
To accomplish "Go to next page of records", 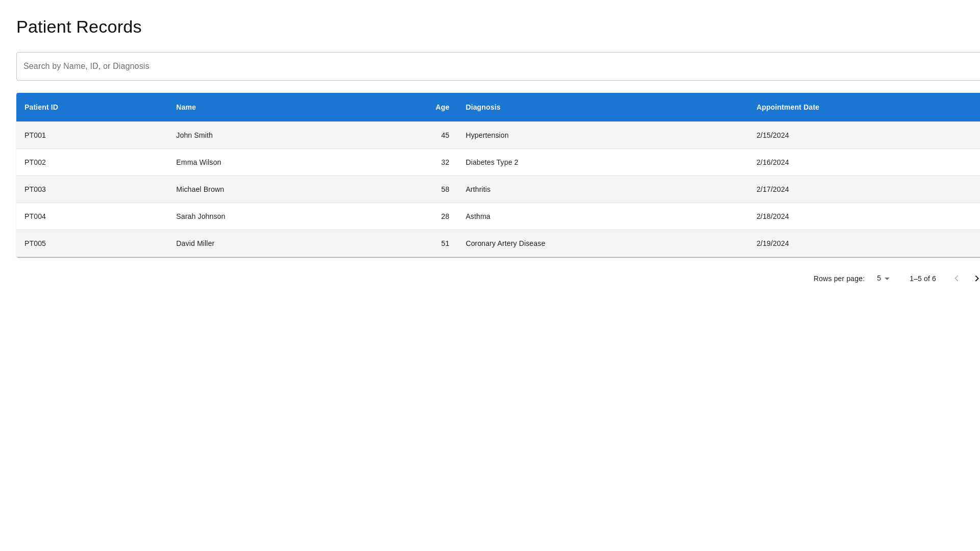I will pyautogui.click(x=976, y=279).
